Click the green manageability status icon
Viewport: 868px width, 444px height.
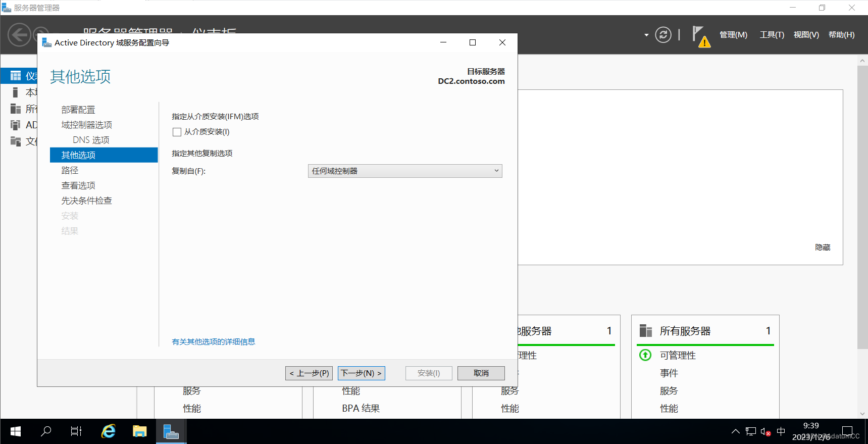[645, 355]
